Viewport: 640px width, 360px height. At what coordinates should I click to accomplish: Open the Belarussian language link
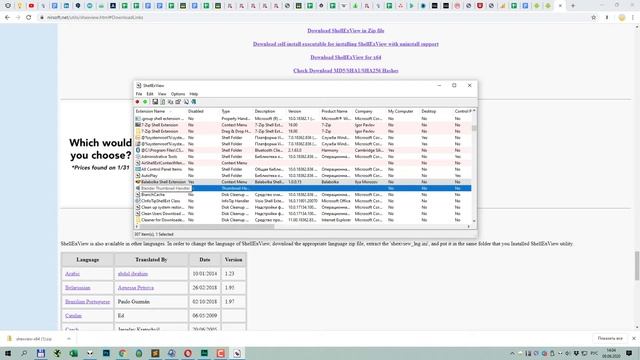point(78,288)
